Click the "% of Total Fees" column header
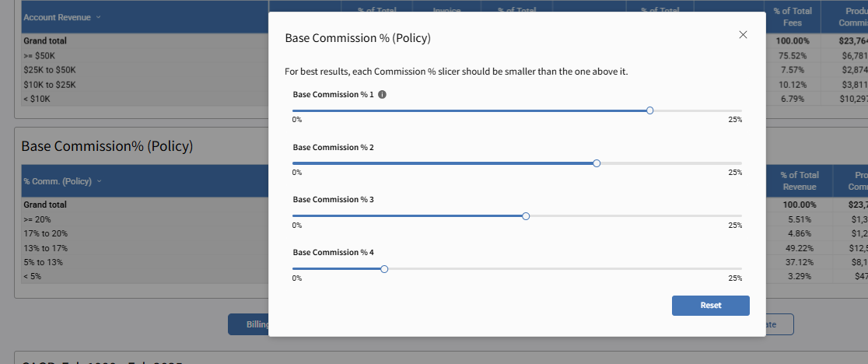The image size is (868, 364). coord(792,16)
